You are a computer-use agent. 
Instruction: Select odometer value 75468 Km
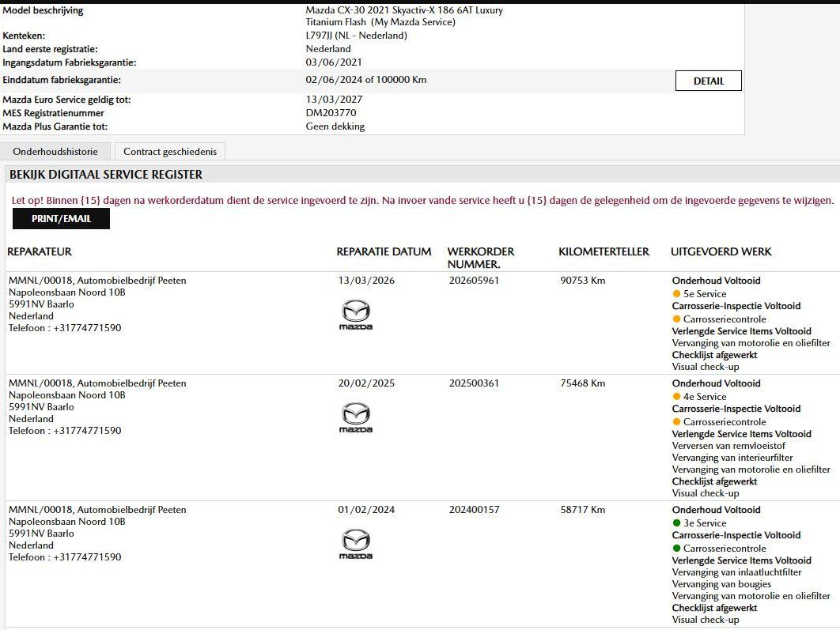click(583, 383)
